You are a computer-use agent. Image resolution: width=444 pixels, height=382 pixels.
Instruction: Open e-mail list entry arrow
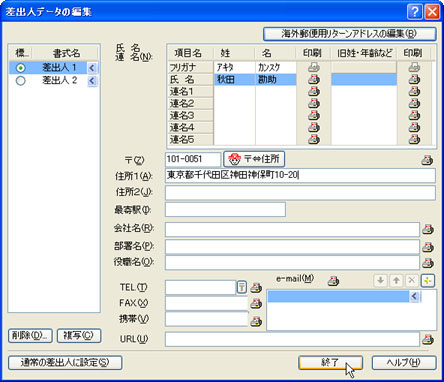tap(414, 296)
